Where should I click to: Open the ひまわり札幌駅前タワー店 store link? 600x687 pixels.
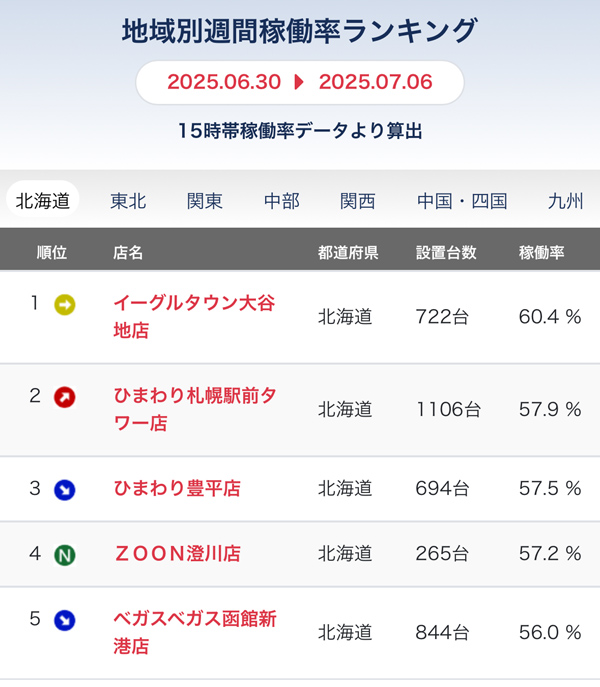195,410
